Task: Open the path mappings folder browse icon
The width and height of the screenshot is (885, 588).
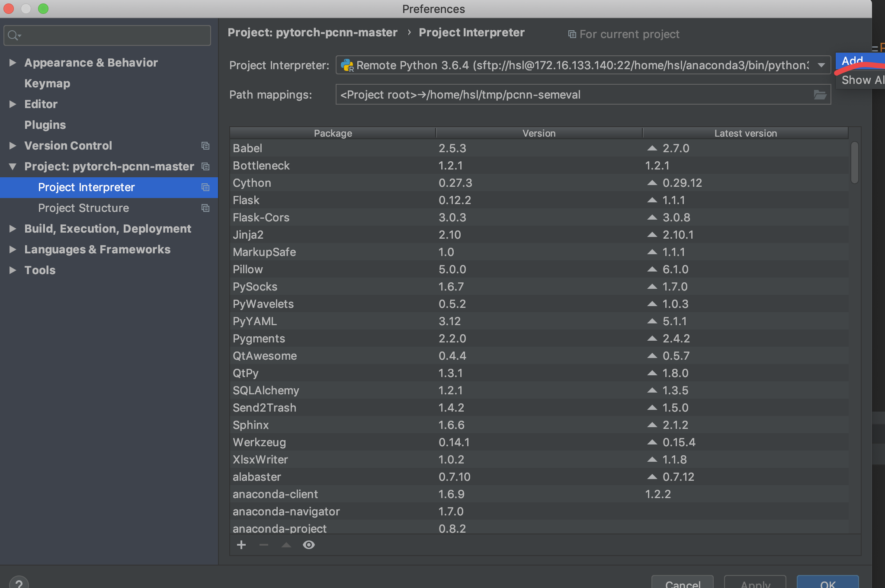Action: 820,95
